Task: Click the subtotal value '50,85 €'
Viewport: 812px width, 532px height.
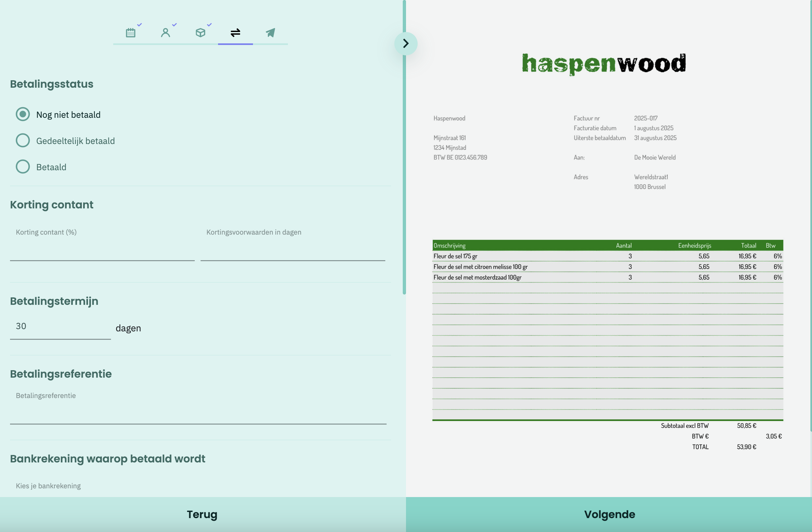Action: pos(747,426)
